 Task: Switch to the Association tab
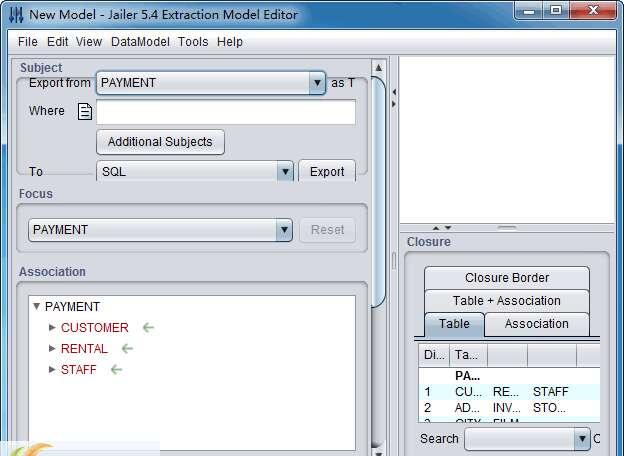536,324
